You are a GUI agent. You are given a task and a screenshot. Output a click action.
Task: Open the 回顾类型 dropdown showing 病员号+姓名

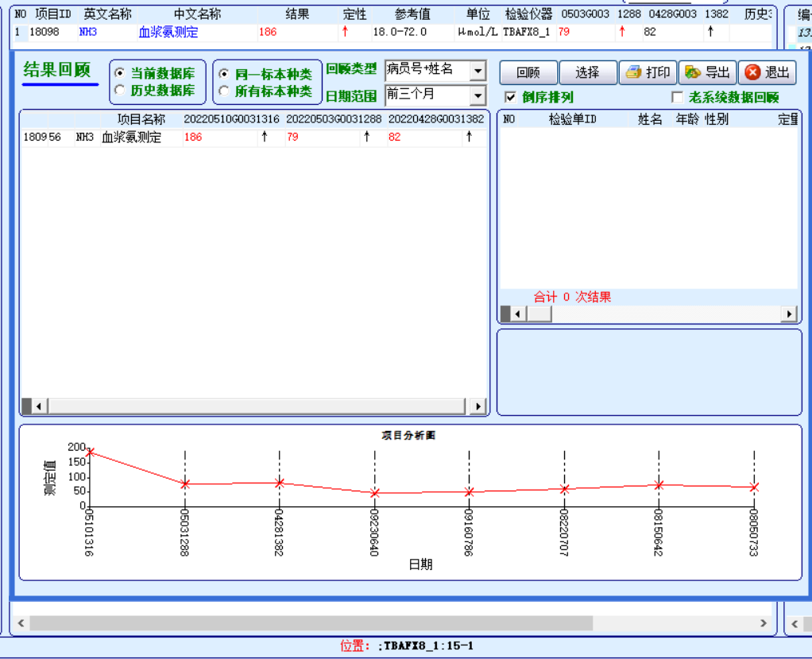478,71
